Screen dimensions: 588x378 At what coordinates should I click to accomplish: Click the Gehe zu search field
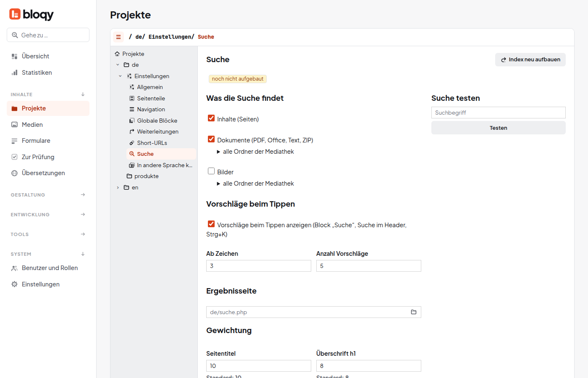(48, 35)
